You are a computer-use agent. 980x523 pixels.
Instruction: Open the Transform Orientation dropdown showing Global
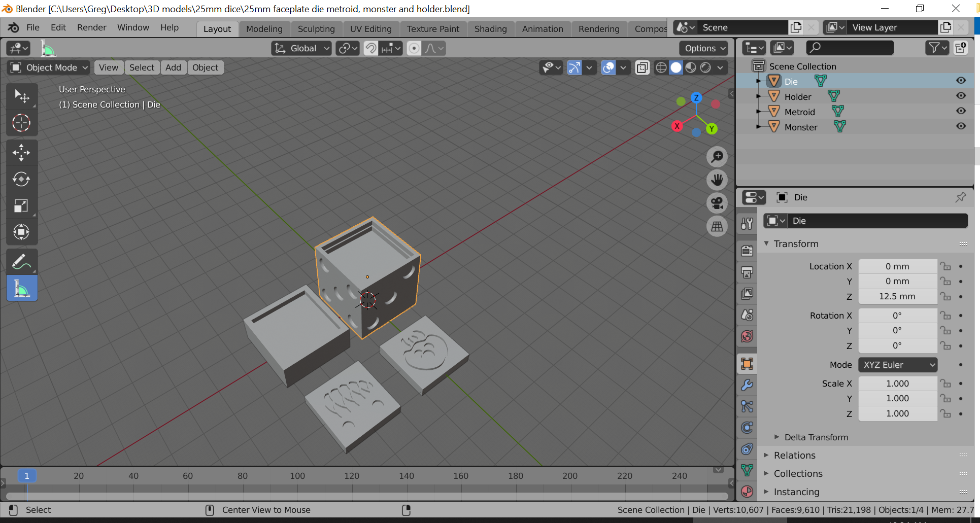[301, 48]
